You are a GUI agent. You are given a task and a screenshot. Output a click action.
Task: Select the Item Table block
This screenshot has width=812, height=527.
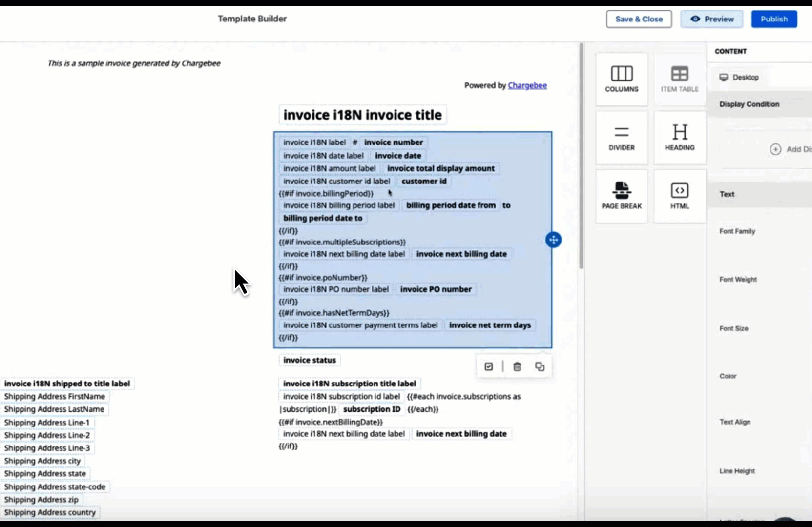click(x=679, y=80)
